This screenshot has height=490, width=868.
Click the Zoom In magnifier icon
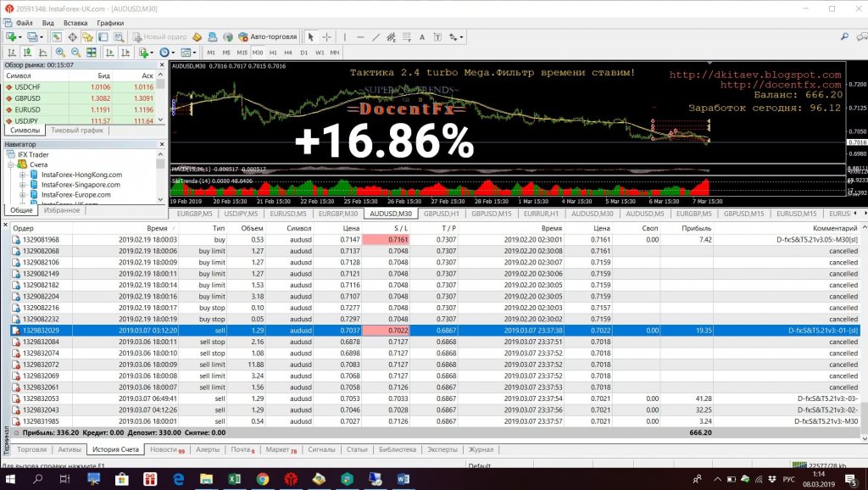tap(60, 53)
